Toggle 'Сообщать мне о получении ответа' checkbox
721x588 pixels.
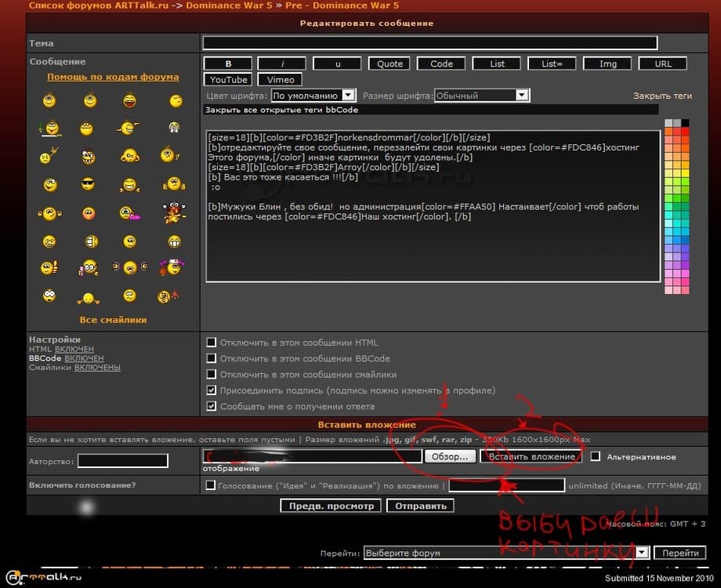click(211, 407)
